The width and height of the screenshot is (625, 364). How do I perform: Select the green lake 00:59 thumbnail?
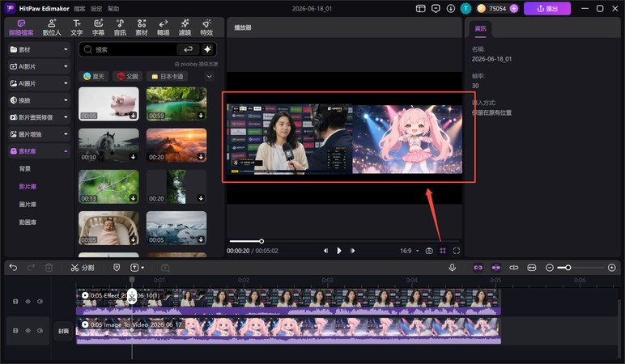[176, 104]
